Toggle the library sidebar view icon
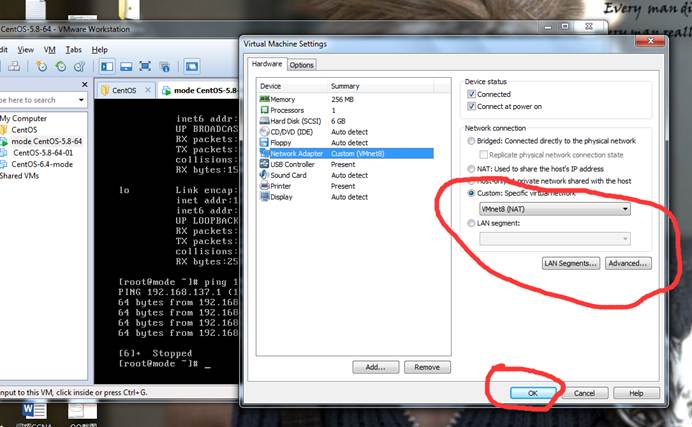The height and width of the screenshot is (427, 692). [x=107, y=67]
